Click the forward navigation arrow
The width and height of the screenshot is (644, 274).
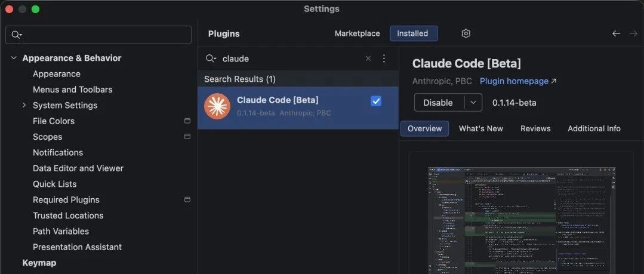click(x=633, y=33)
